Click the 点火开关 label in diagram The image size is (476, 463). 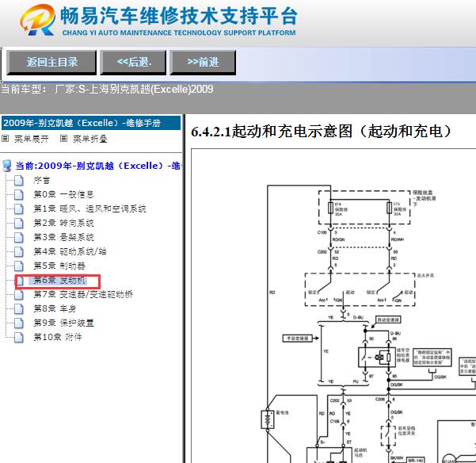425,276
